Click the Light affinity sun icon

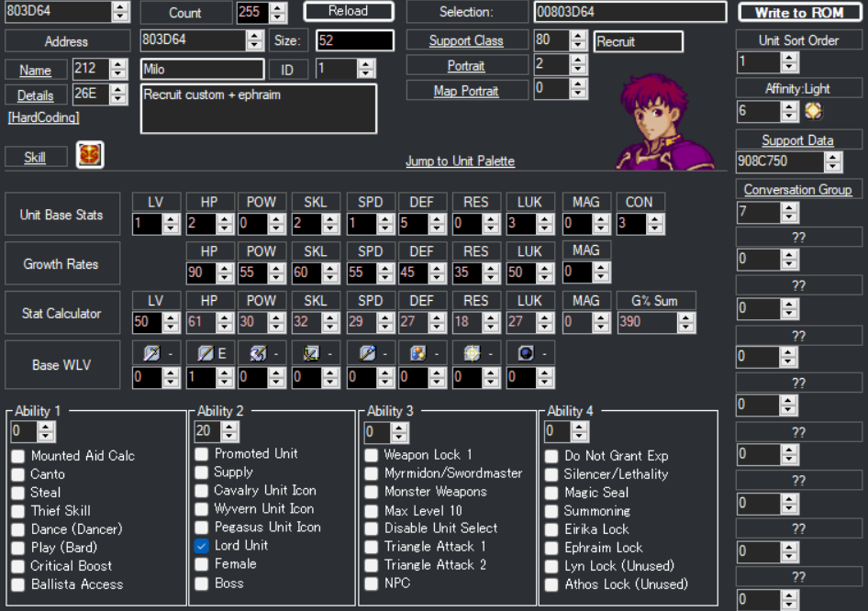814,111
